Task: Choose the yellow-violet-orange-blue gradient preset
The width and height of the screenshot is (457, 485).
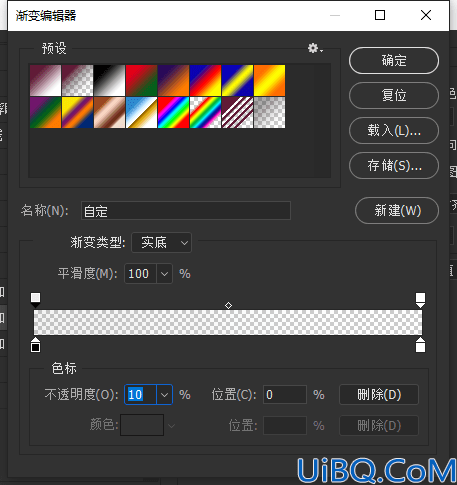Action: click(77, 112)
